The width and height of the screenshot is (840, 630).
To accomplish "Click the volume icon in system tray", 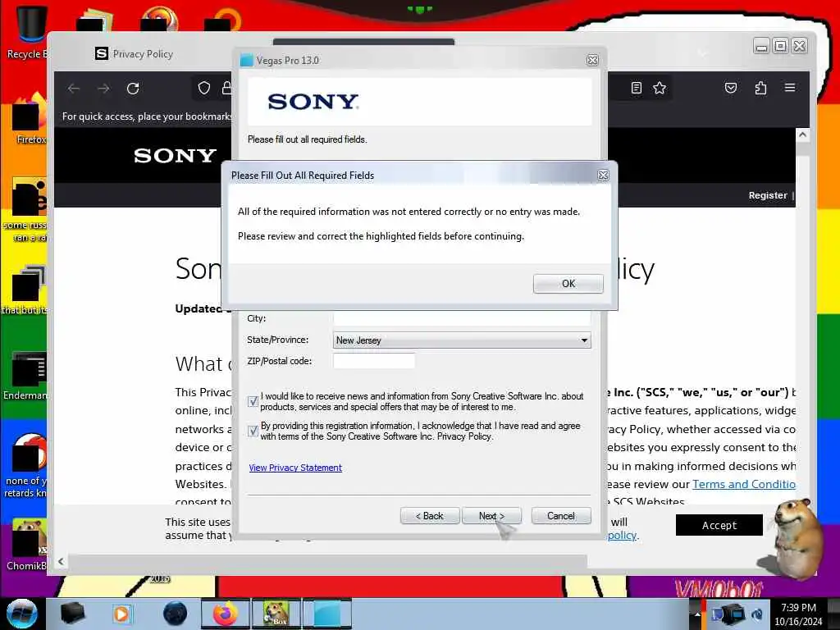I will coord(757,614).
